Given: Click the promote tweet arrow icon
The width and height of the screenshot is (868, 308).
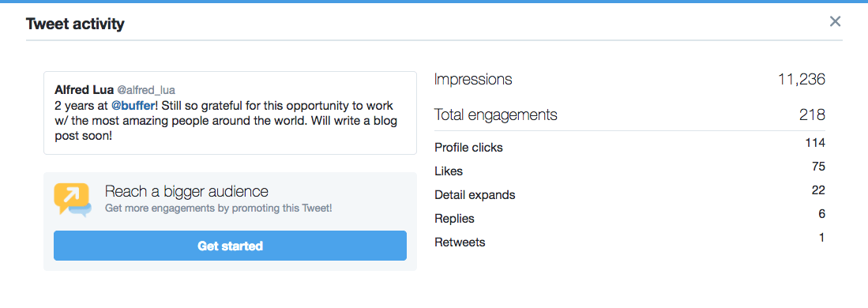Looking at the screenshot, I should (73, 200).
